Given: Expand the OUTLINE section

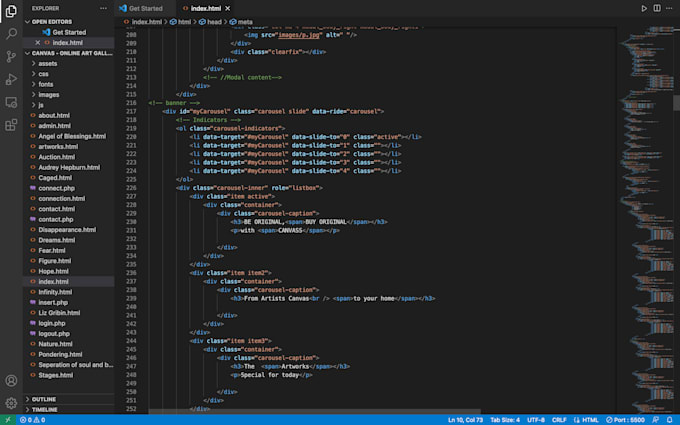Looking at the screenshot, I should click(x=44, y=399).
